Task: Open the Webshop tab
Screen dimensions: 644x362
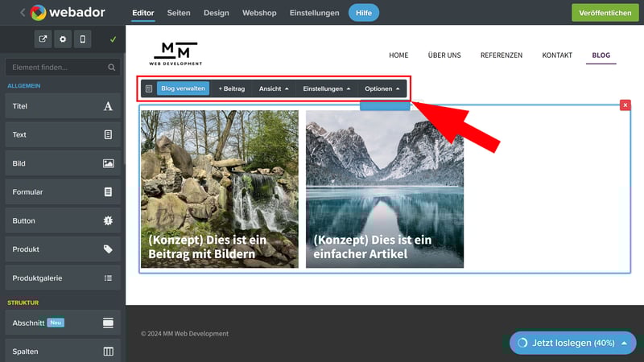Action: coord(258,13)
